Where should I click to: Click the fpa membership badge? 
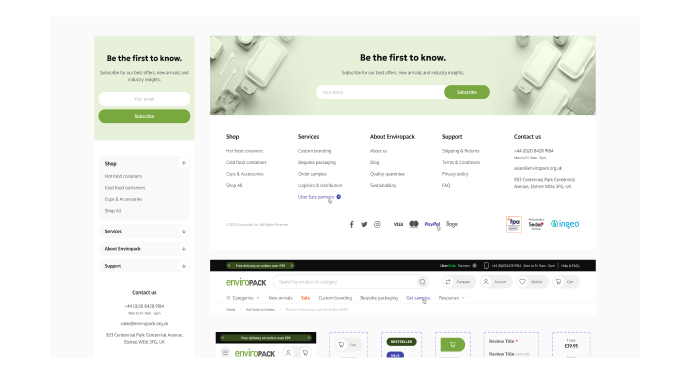514,224
